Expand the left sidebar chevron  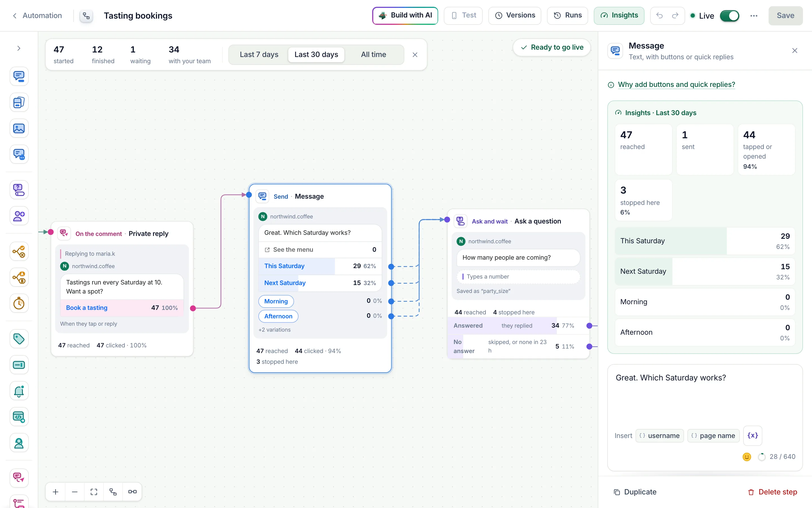tap(19, 48)
